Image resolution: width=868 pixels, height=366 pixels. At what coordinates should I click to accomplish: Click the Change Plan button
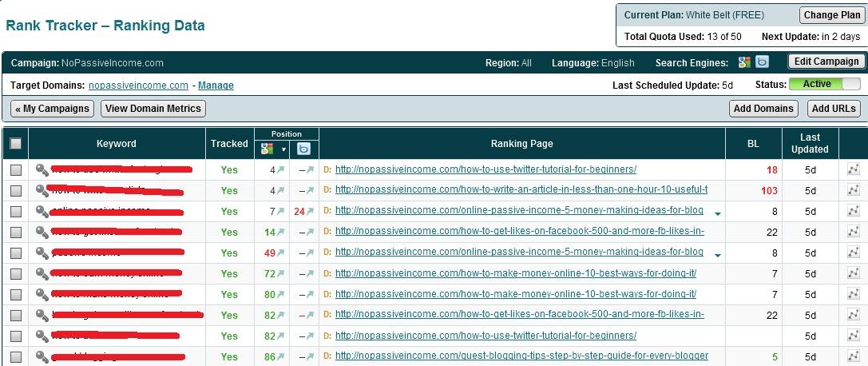tap(832, 15)
